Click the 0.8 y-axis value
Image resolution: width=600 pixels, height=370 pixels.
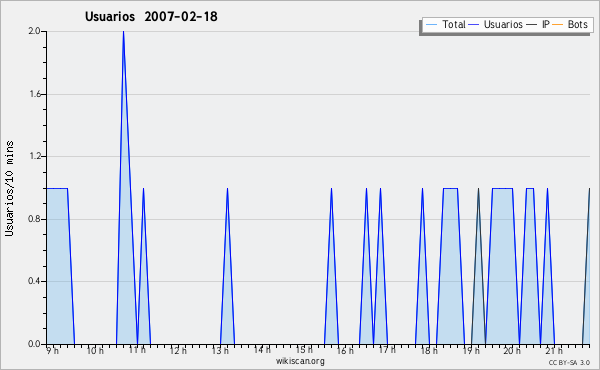34,219
